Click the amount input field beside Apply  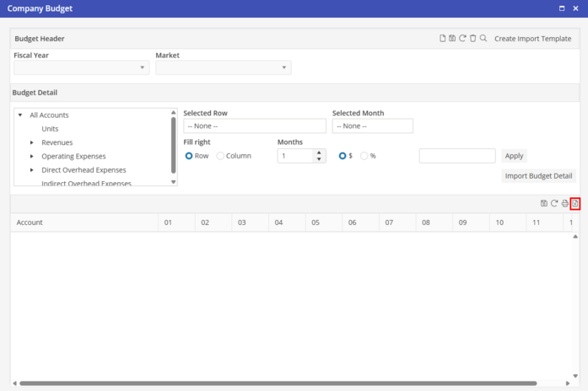point(456,156)
